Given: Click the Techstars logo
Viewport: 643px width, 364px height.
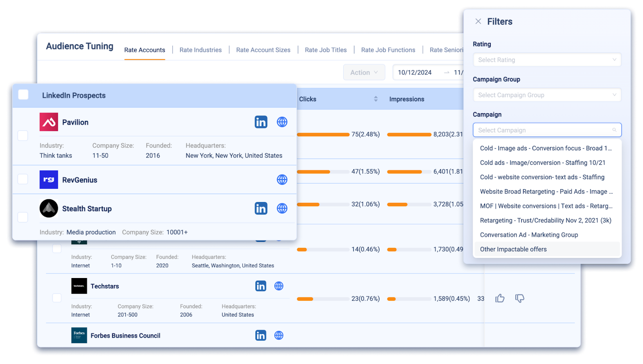Looking at the screenshot, I should coord(79,286).
